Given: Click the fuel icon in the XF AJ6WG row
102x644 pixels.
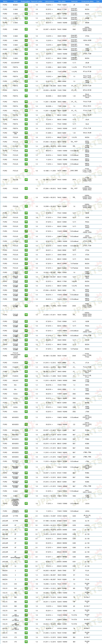Looking at the screenshot, I should [x=26, y=525].
